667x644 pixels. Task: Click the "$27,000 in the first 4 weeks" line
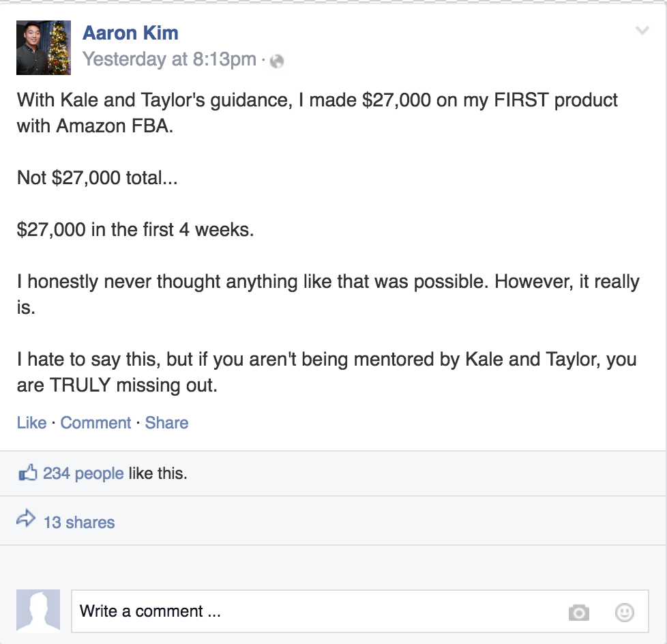(x=135, y=230)
